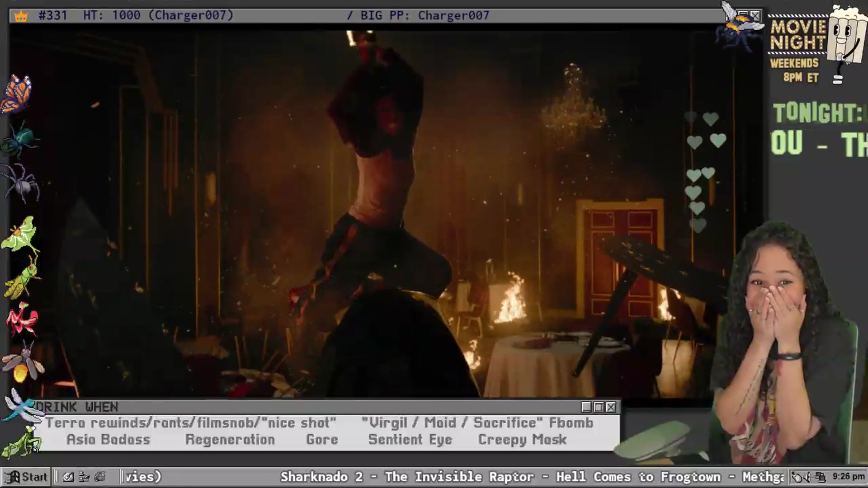868x488 pixels.
Task: Minimize the DRINK WHEN window
Action: click(x=586, y=407)
